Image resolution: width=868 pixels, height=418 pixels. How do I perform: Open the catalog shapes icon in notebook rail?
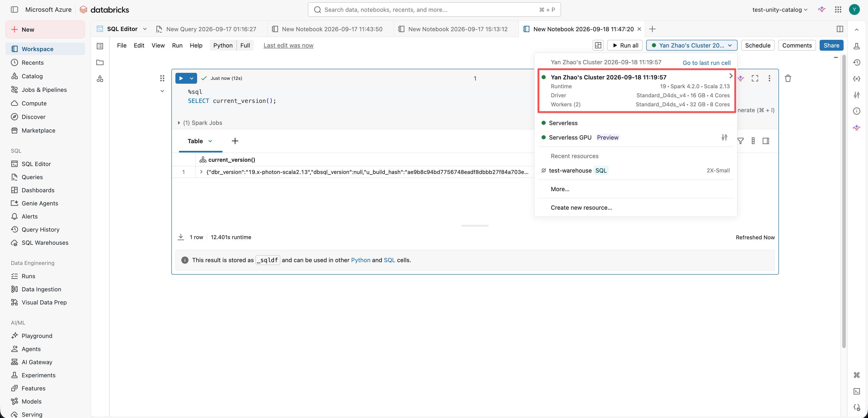coord(100,78)
